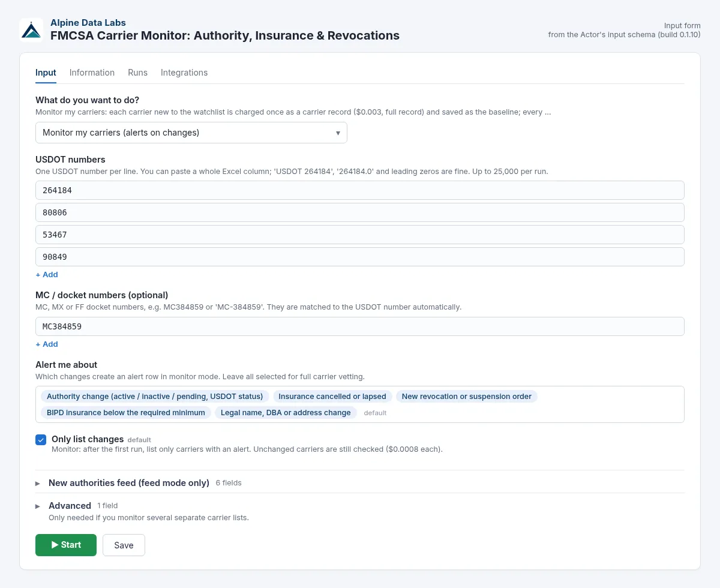Click the 'MC / docket numbers (optional)' label
This screenshot has height=588, width=720.
[102, 295]
